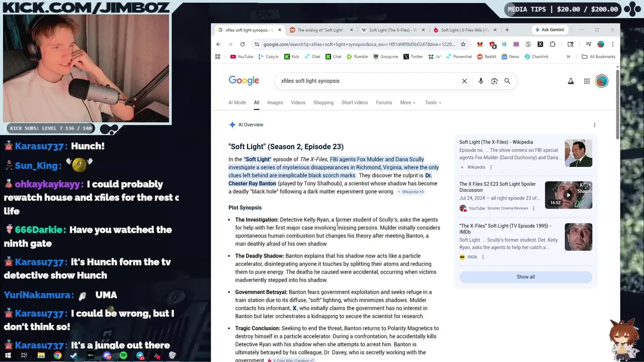Viewport: 644px width, 362px height.
Task: Expand the More search filters dropdown
Action: coord(408,103)
